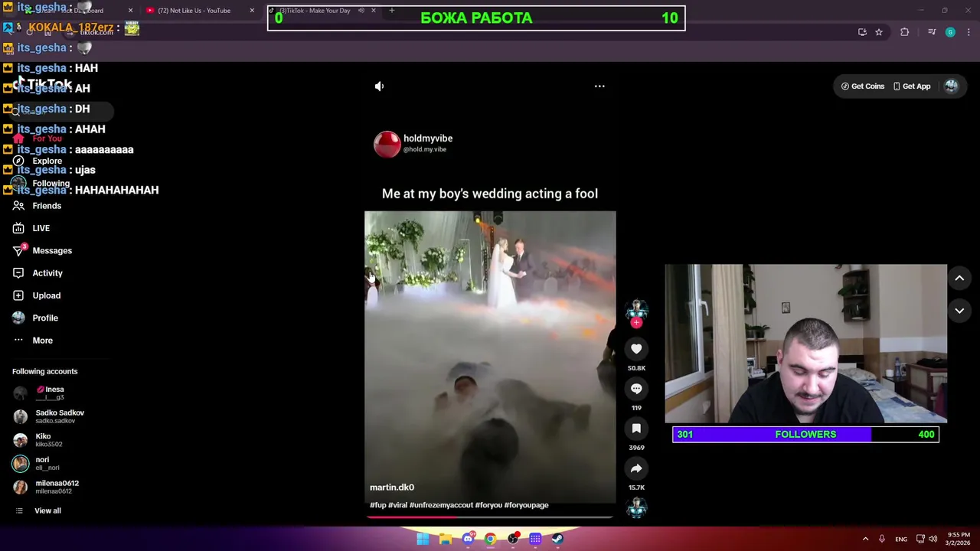Go to next video with down chevron

coord(959,311)
